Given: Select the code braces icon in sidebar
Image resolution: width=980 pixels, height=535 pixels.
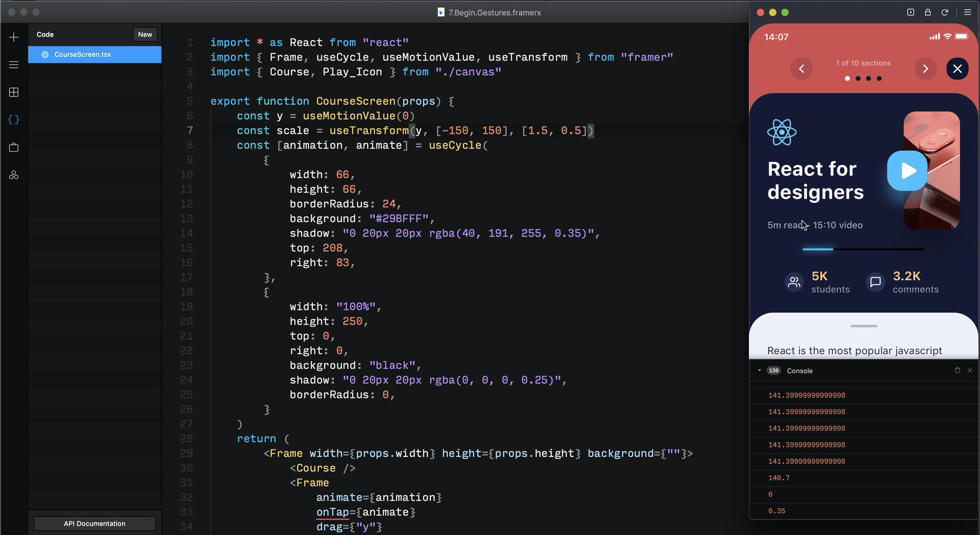Looking at the screenshot, I should (14, 120).
